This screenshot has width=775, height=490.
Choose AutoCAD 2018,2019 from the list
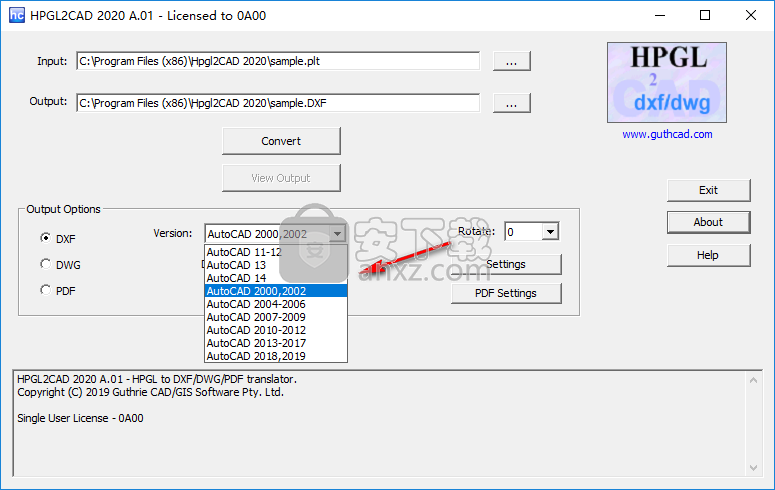[x=276, y=356]
